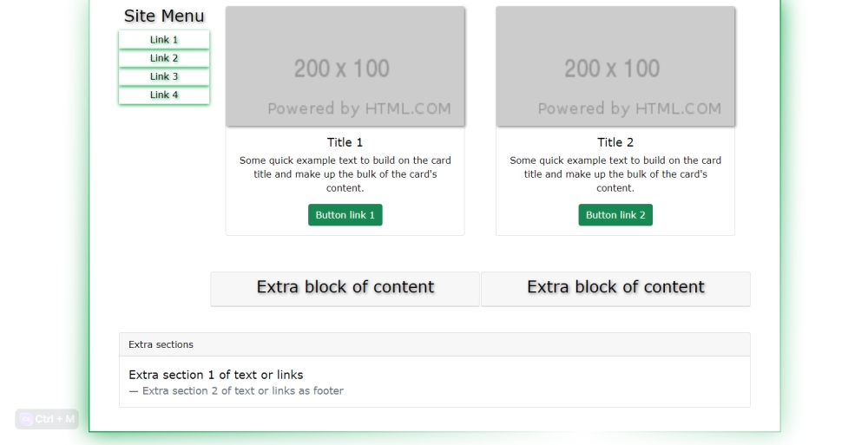Viewport: 868px width, 445px height.
Task: Click the left Extra block of content
Action: pyautogui.click(x=345, y=289)
